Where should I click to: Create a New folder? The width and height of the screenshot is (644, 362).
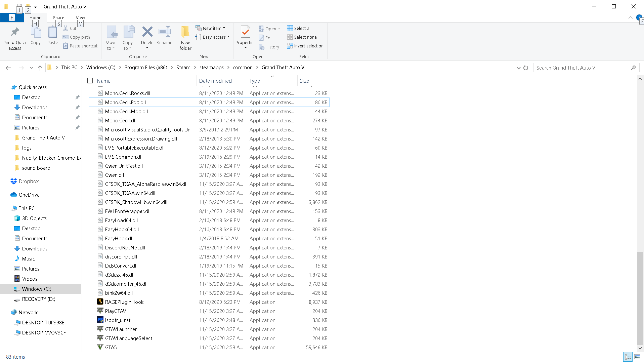[185, 38]
